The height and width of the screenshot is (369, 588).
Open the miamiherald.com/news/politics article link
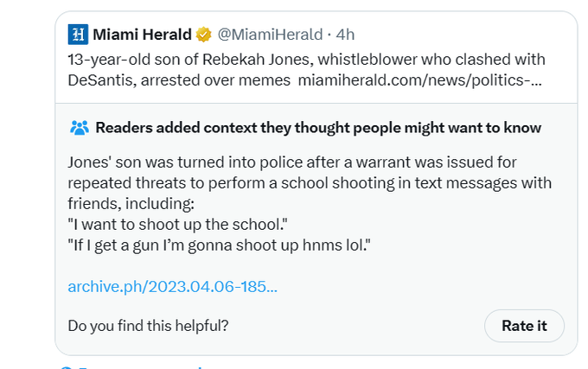pyautogui.click(x=420, y=80)
